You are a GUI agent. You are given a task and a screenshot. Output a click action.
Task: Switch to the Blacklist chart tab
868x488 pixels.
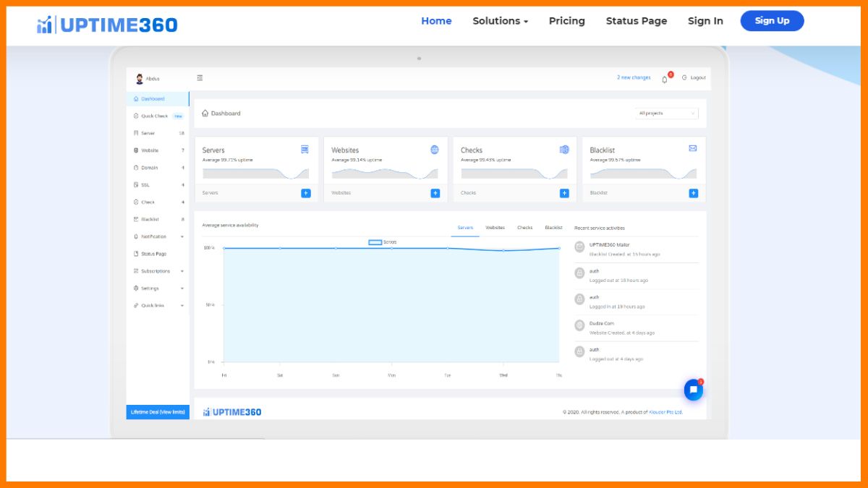pos(554,228)
